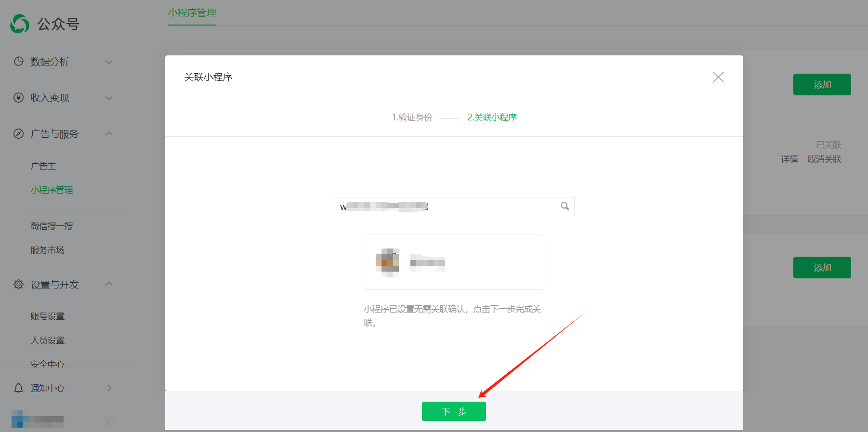Click the 设置与开发 gear icon

[19, 285]
